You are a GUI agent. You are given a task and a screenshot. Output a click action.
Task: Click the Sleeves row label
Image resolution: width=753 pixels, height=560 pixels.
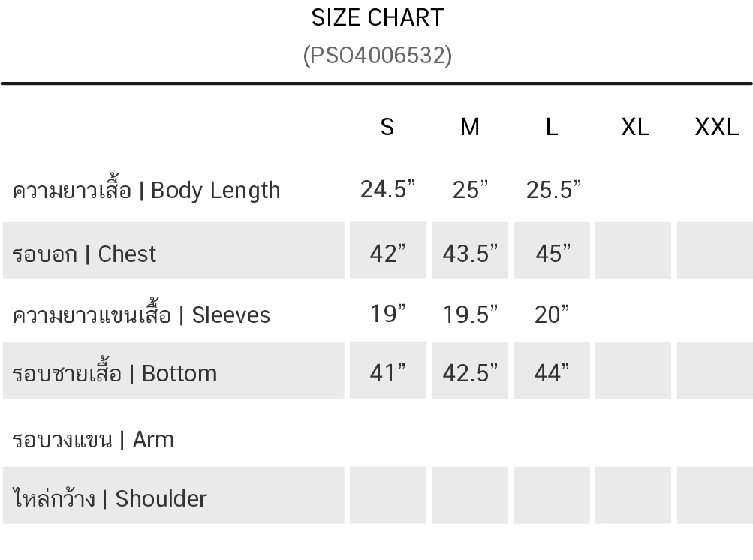click(x=141, y=314)
